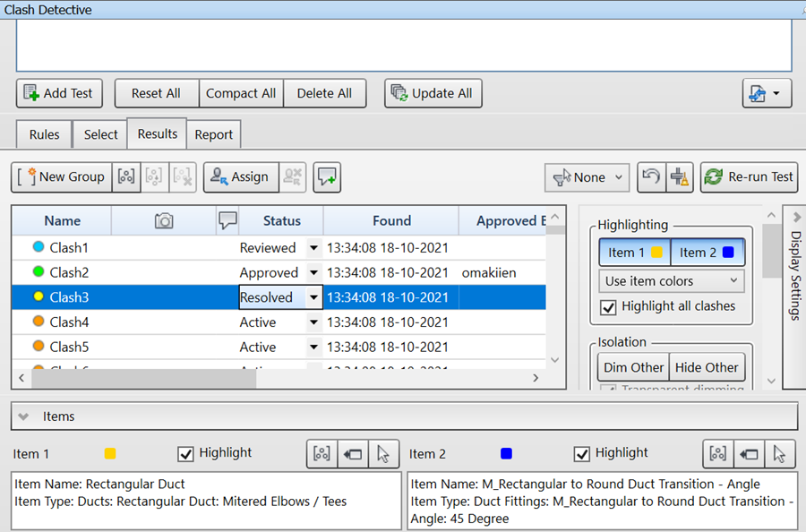
Task: Click the results list horizontal scrollbar
Action: [x=144, y=378]
